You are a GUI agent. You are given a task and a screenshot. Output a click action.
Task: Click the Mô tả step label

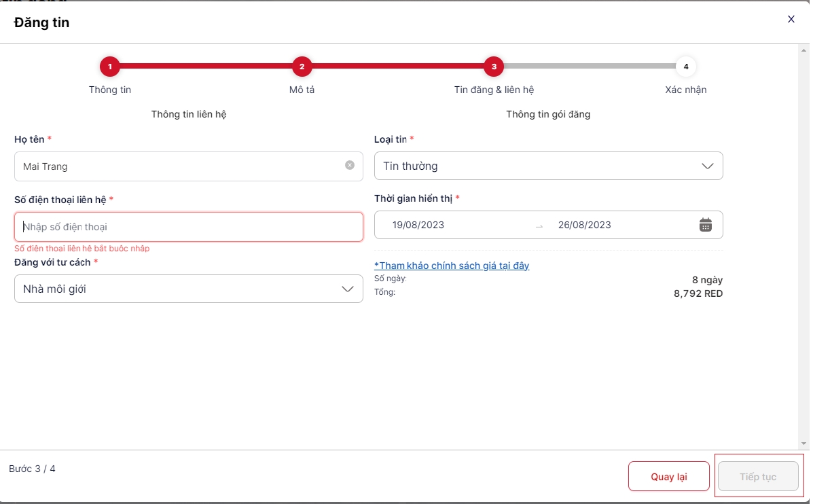[302, 90]
